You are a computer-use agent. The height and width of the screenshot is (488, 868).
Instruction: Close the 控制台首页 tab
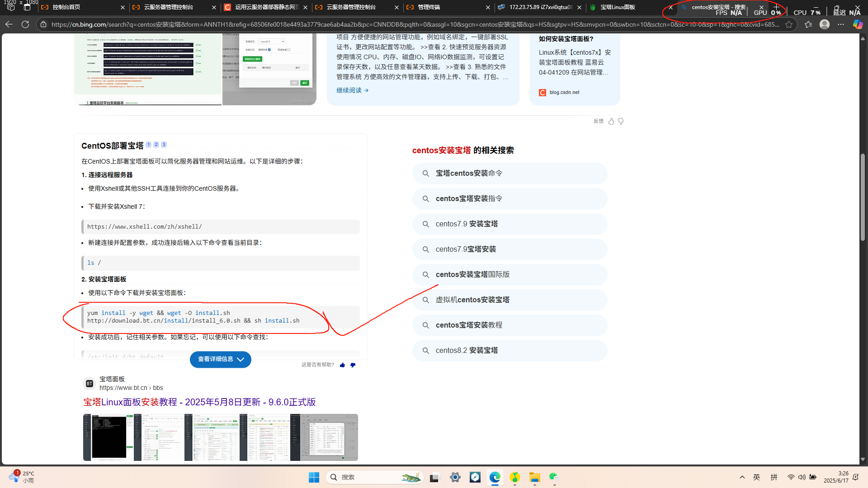click(x=123, y=7)
